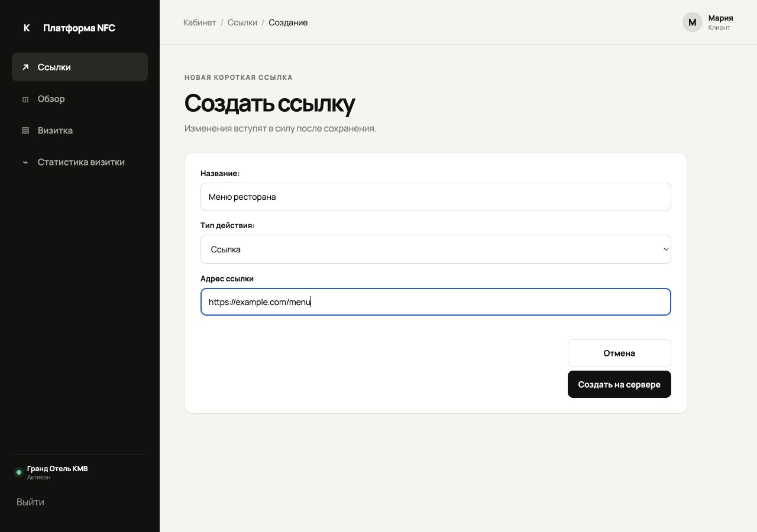Click the Активен status text
This screenshot has height=532, width=757.
[x=38, y=478]
